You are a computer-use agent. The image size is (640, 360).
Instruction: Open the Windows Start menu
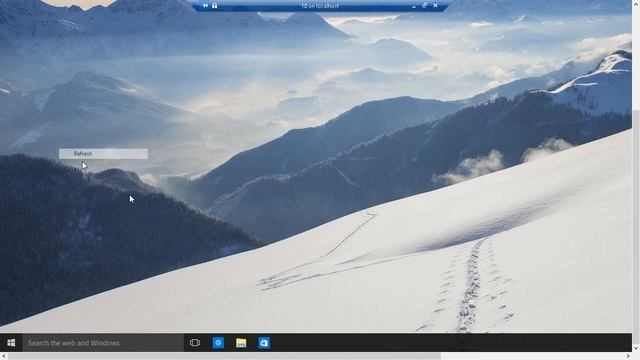[11, 343]
